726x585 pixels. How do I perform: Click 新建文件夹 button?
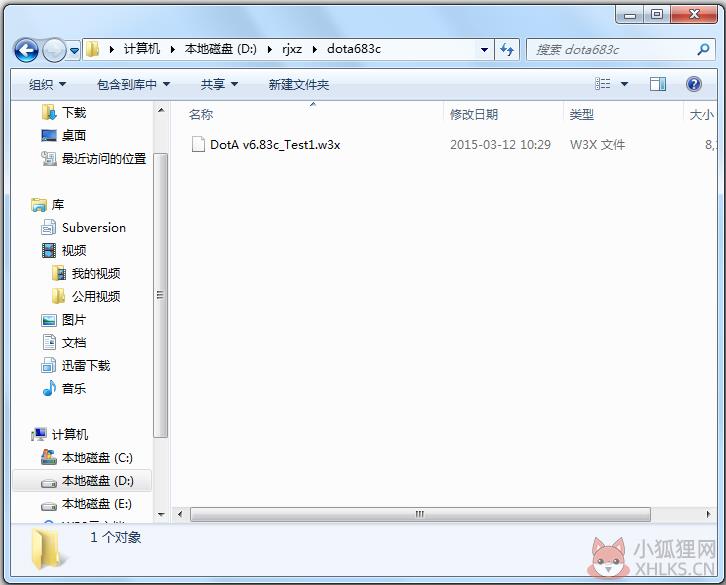coord(299,84)
